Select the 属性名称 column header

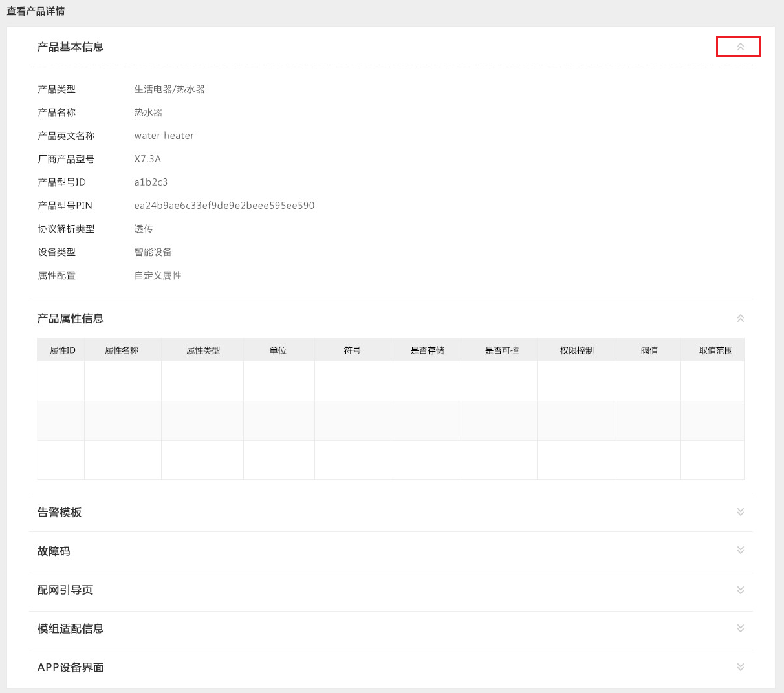122,350
